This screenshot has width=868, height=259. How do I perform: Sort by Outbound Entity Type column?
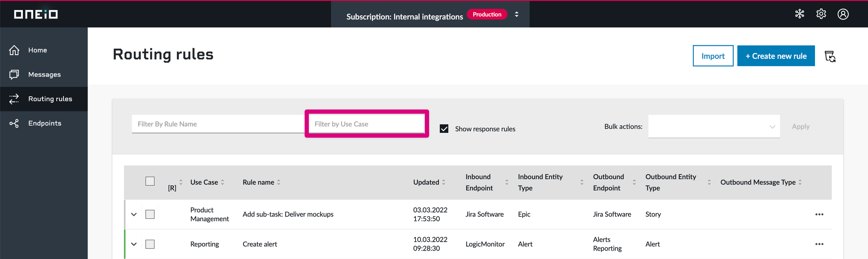click(709, 182)
